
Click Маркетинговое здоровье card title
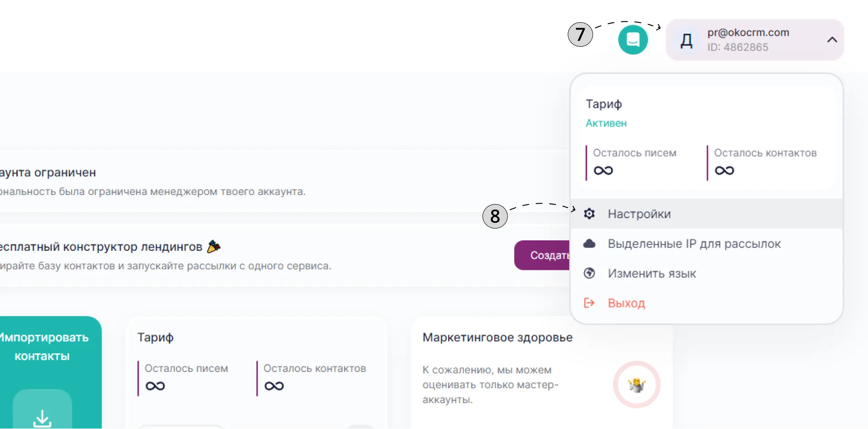point(497,337)
